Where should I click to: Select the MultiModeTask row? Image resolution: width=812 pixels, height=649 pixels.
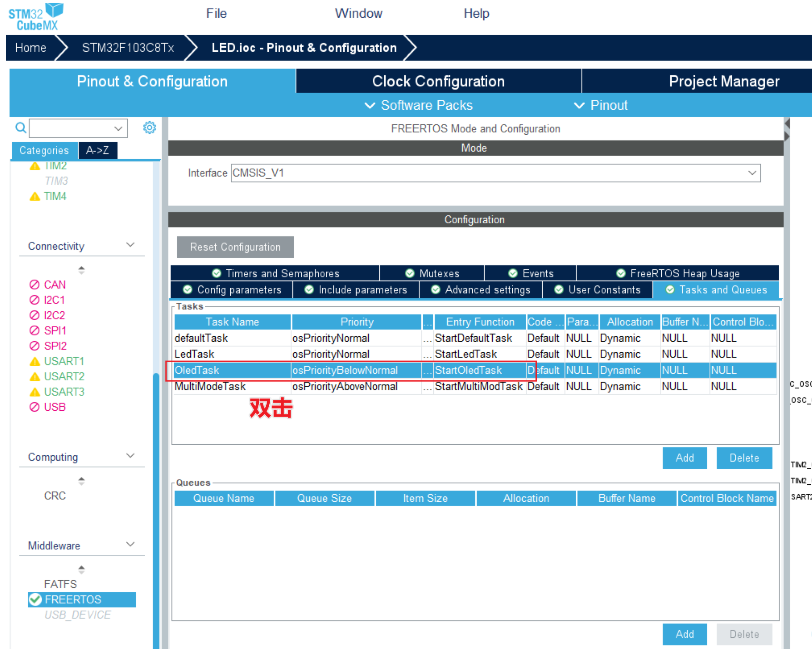[x=475, y=386]
